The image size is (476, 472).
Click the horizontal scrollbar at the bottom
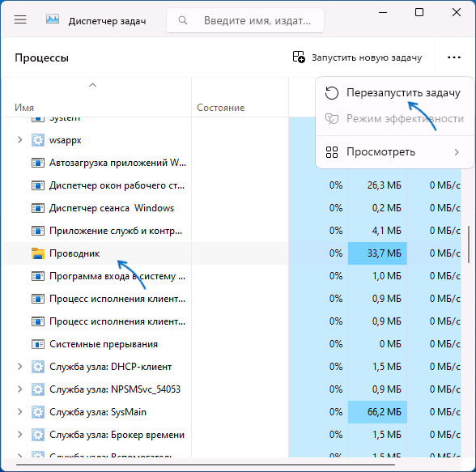click(206, 465)
